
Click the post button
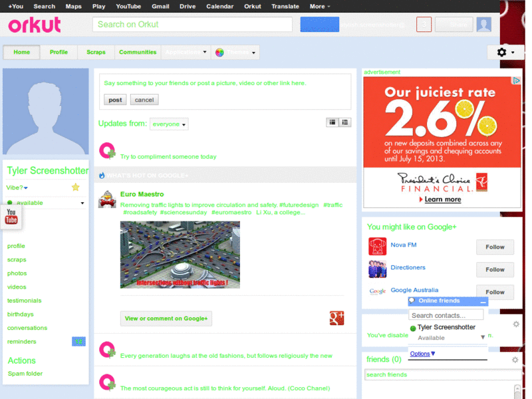coord(115,100)
